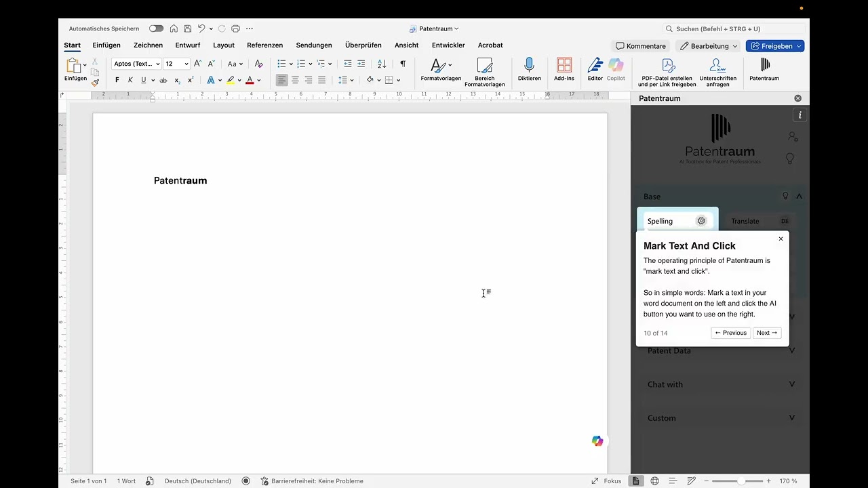Click the cut scissors icon
The width and height of the screenshot is (868, 488).
(x=95, y=61)
